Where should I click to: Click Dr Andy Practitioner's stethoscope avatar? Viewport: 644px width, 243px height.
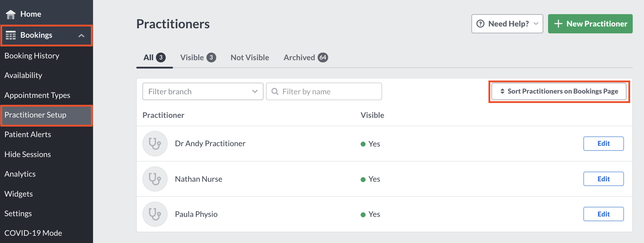[x=155, y=144]
